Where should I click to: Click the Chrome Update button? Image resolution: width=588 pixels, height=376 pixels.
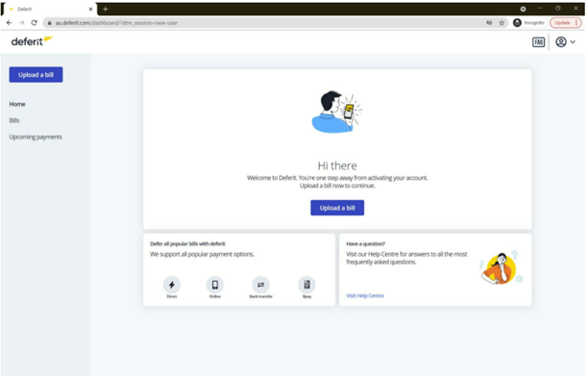pos(566,23)
